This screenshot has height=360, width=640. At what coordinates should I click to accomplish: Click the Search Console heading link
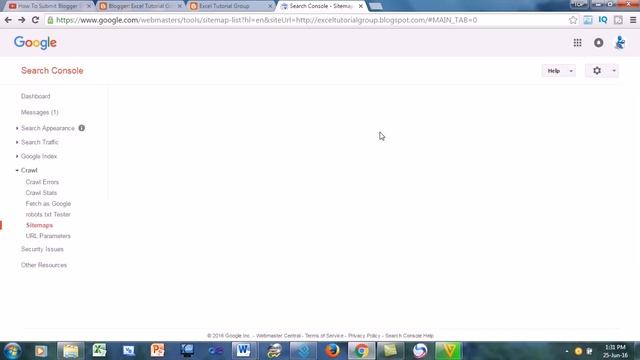coord(52,71)
